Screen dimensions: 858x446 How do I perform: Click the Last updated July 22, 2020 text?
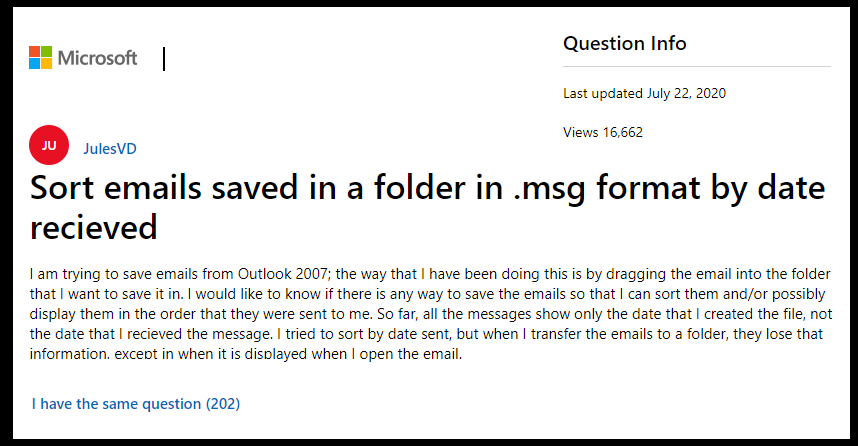[644, 94]
